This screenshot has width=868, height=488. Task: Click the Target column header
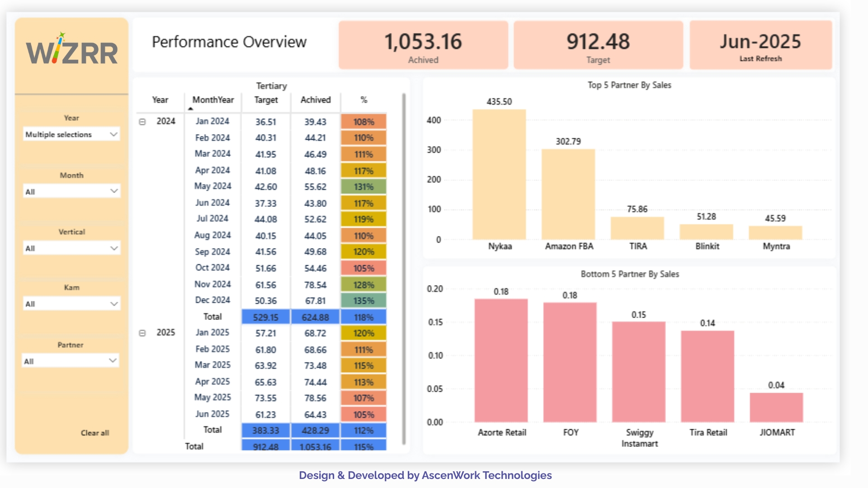point(266,100)
